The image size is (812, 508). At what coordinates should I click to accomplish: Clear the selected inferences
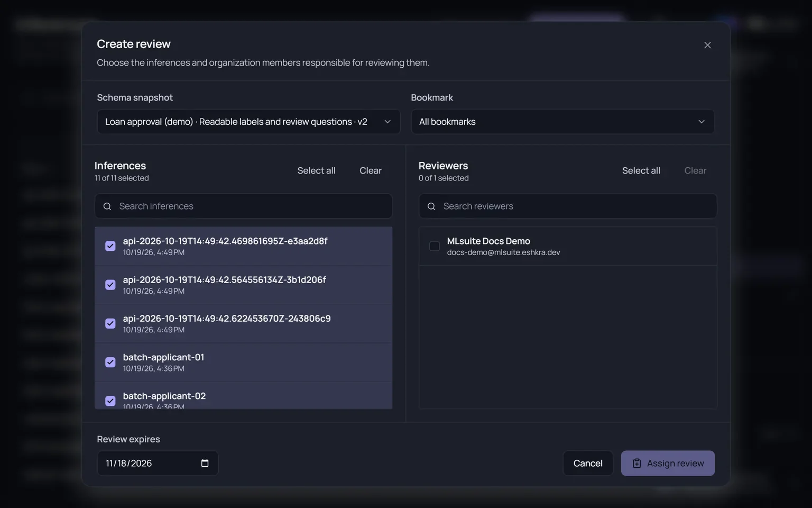tap(371, 170)
